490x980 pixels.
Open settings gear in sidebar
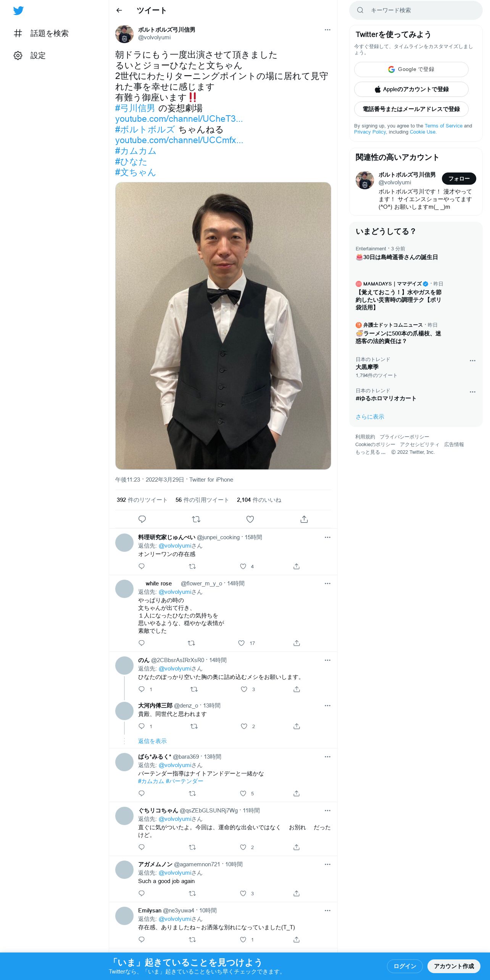[x=18, y=55]
